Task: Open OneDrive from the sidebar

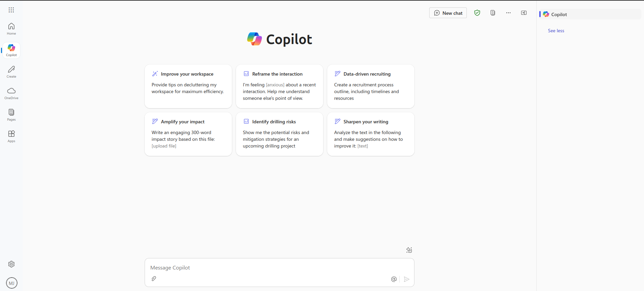Action: click(11, 93)
